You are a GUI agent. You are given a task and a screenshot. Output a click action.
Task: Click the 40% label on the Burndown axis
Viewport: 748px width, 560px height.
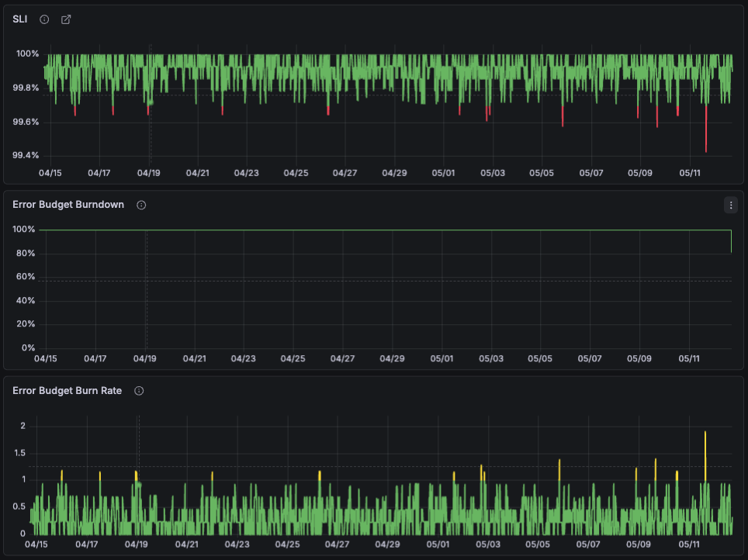(26, 300)
